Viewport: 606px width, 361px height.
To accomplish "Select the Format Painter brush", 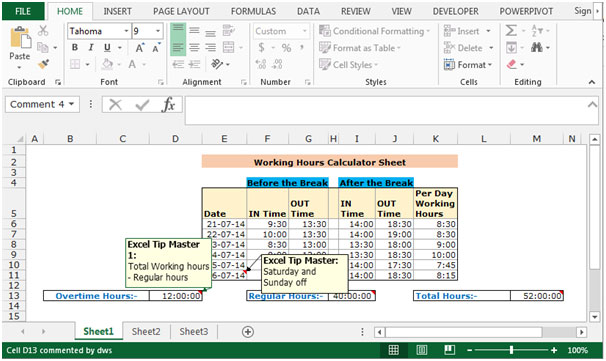I will click(43, 64).
